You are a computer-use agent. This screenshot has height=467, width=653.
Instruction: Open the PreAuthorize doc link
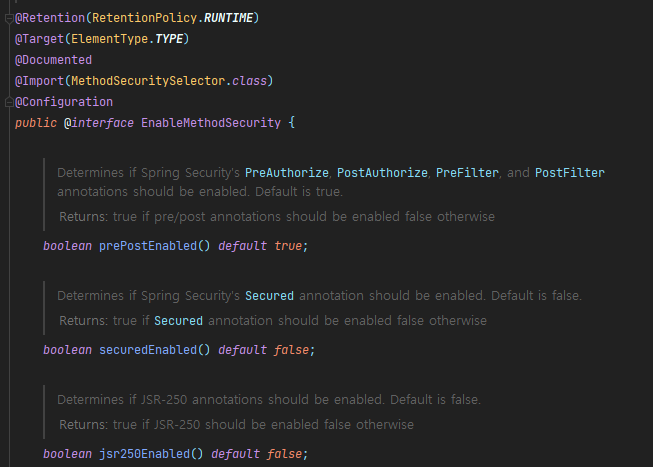[287, 173]
